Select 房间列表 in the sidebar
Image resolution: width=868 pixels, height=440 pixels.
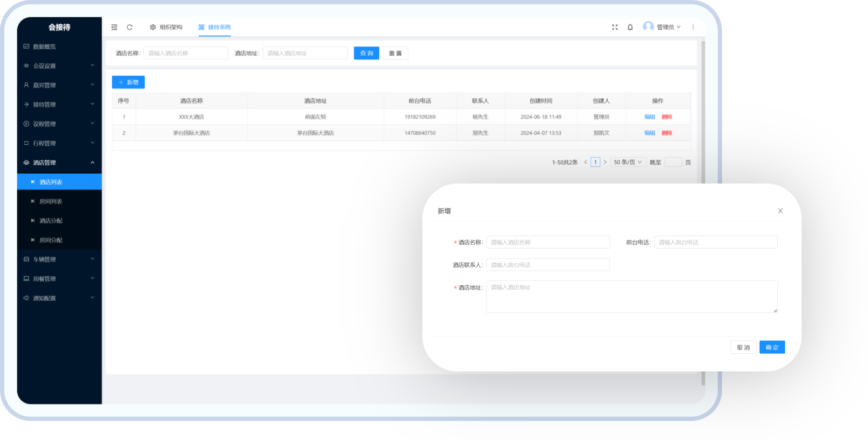[51, 201]
